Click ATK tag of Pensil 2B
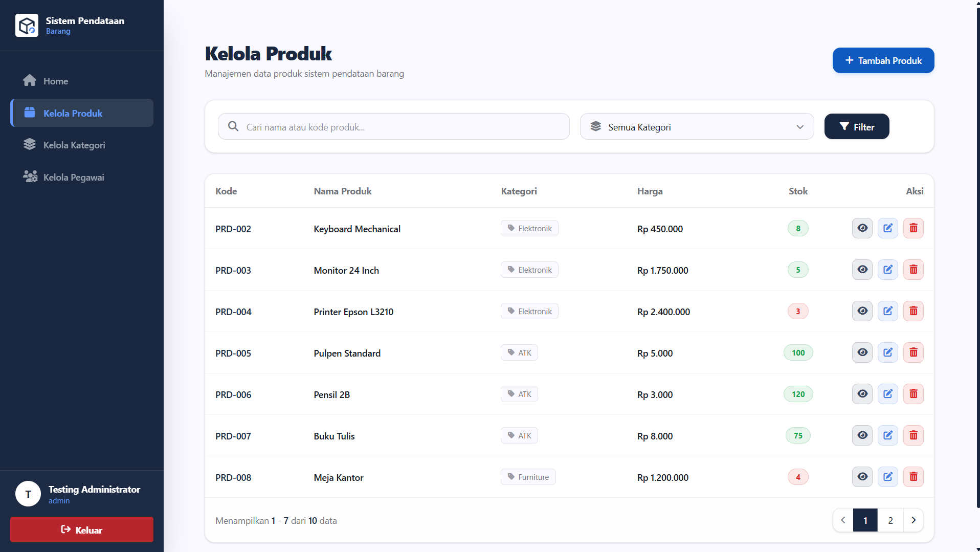This screenshot has width=980, height=552. coord(519,394)
